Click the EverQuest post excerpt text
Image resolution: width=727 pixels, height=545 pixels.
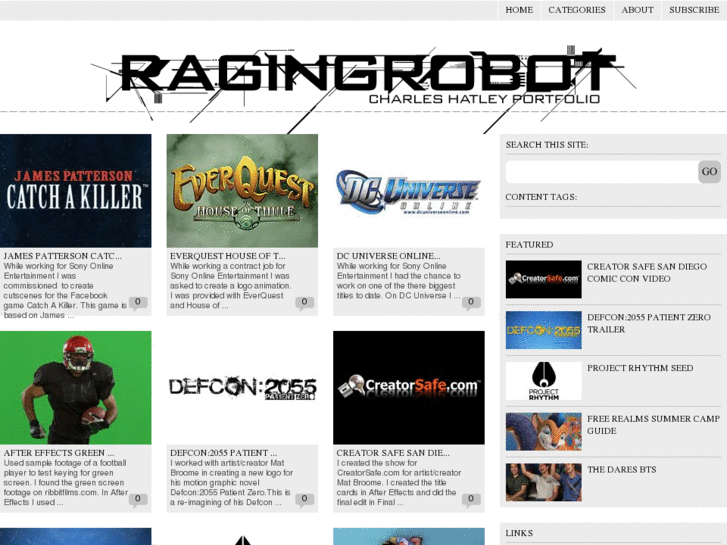click(x=230, y=286)
